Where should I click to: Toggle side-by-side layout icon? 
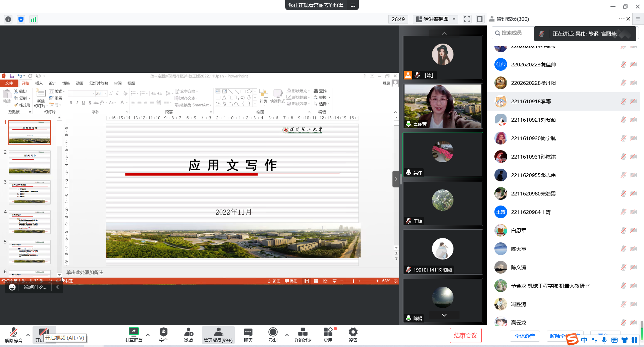pos(480,19)
